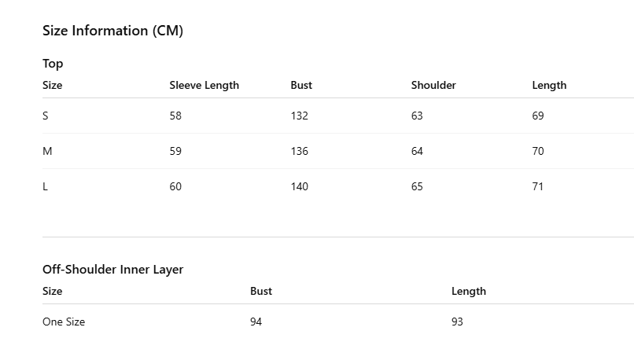Click length value 71 for size L
The image size is (634, 364).
click(x=537, y=186)
